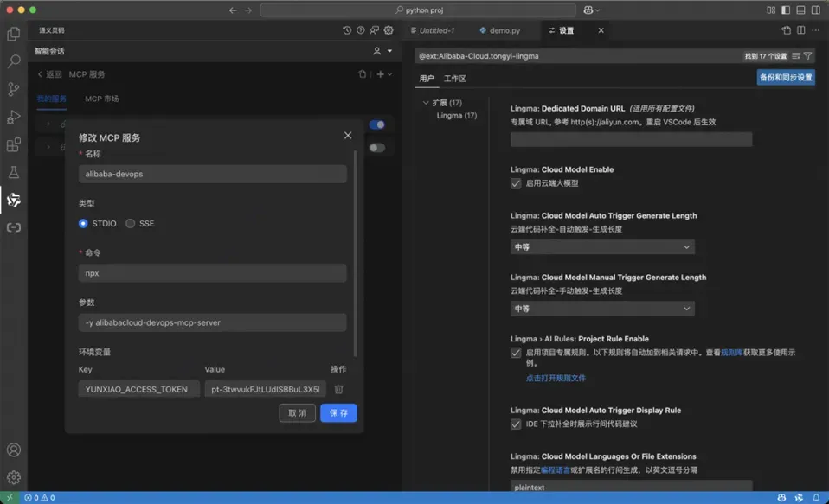The image size is (829, 504).
Task: Open chat history clock icon in Lingma panel
Action: 347,30
